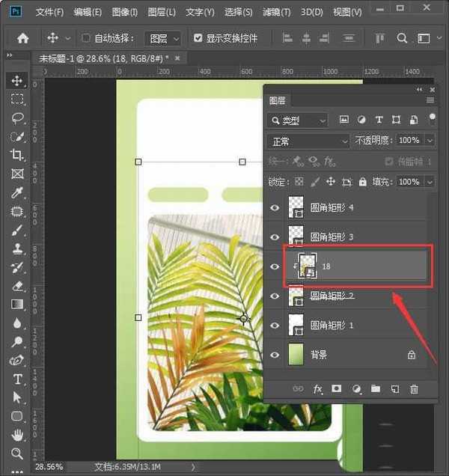Select the Lasso tool
Screen dimensions: 449x476
pos(16,118)
